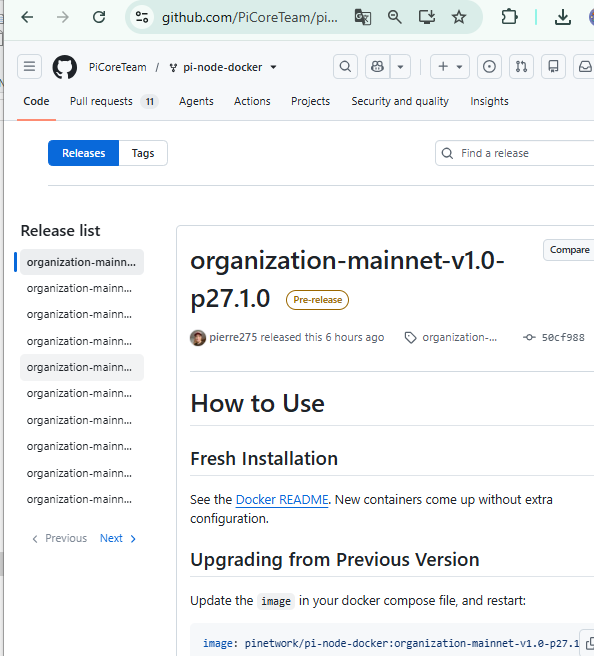The height and width of the screenshot is (656, 594).
Task: Go to the Projects tab
Action: [310, 101]
